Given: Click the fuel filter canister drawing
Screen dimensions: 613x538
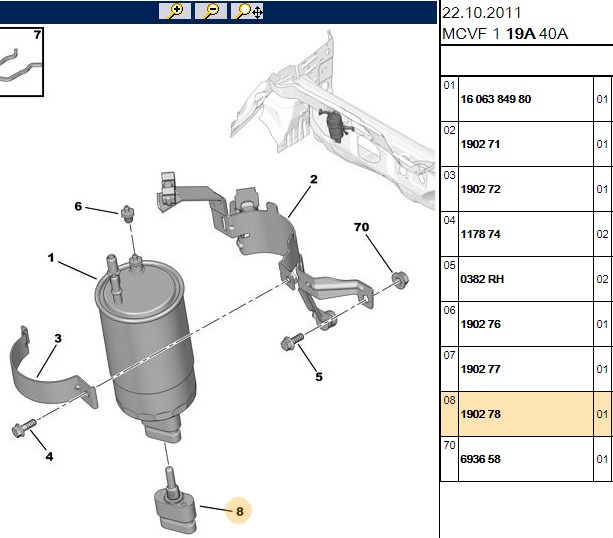Looking at the screenshot, I should (x=144, y=347).
